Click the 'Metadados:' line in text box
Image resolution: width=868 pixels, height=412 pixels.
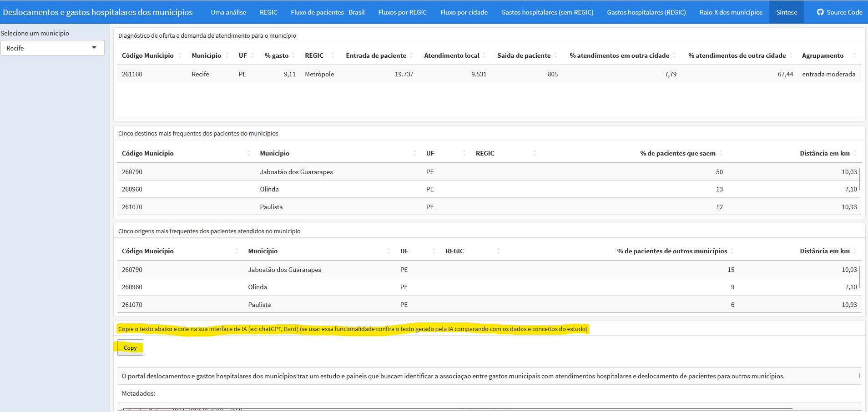point(139,393)
